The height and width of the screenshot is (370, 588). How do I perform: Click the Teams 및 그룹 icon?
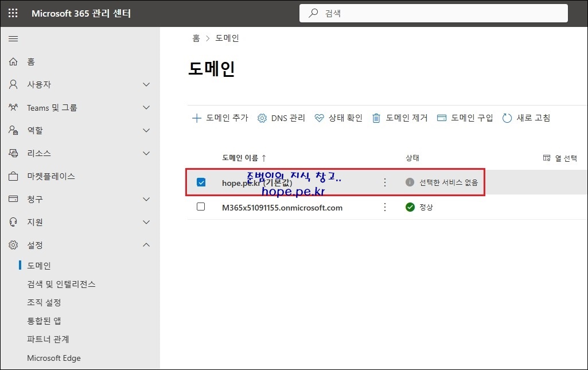(13, 108)
